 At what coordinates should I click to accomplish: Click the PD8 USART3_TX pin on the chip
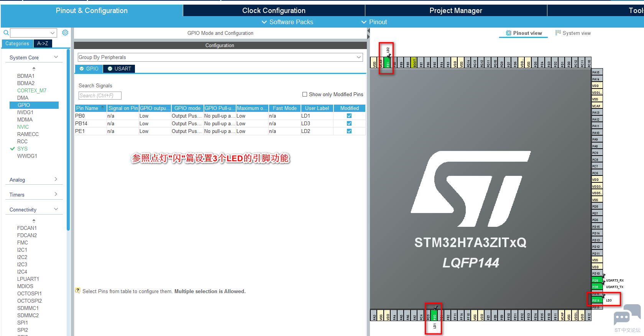tap(597, 287)
